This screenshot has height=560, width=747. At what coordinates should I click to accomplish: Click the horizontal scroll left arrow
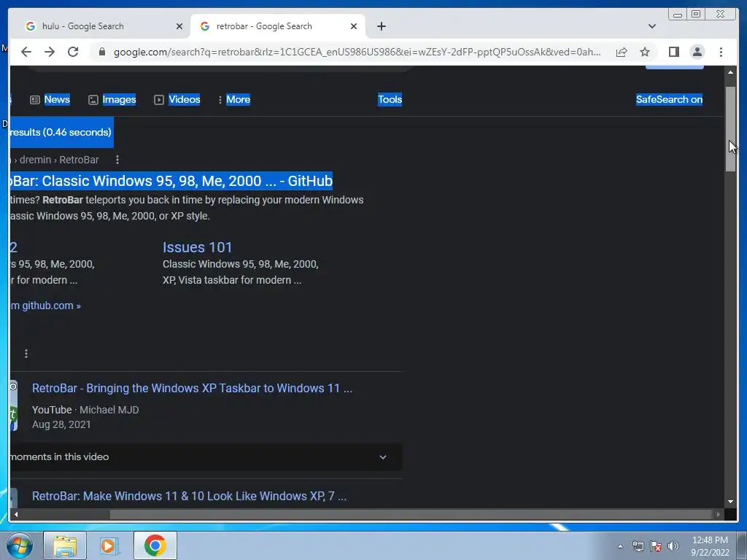tap(16, 514)
